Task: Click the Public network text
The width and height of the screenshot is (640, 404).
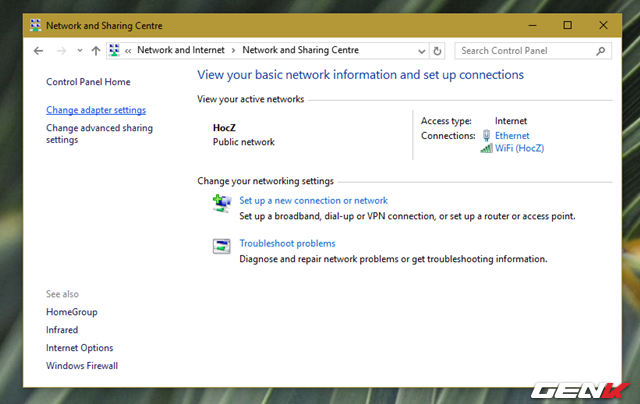Action: tap(244, 142)
